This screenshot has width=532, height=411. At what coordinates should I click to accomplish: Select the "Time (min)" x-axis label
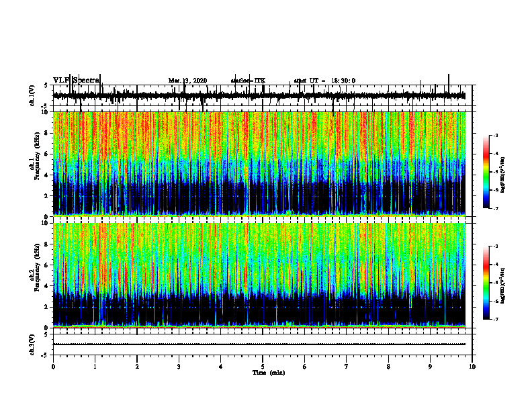click(x=269, y=373)
